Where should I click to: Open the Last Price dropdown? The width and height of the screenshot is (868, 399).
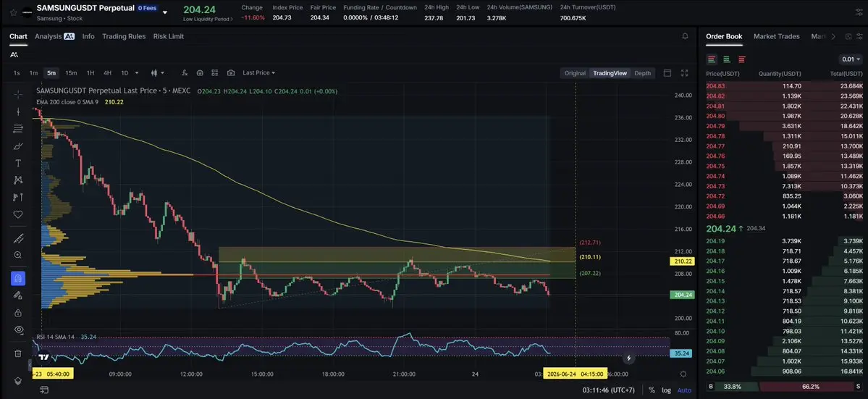(x=258, y=73)
